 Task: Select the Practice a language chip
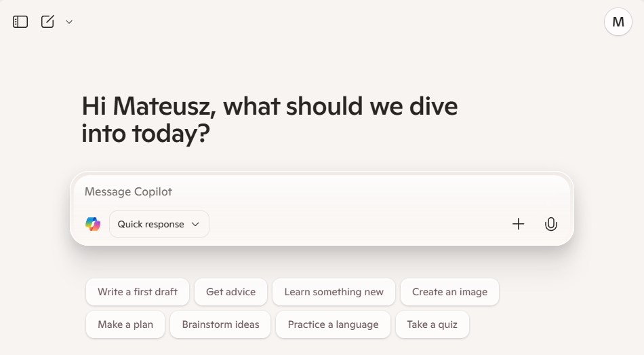point(333,324)
